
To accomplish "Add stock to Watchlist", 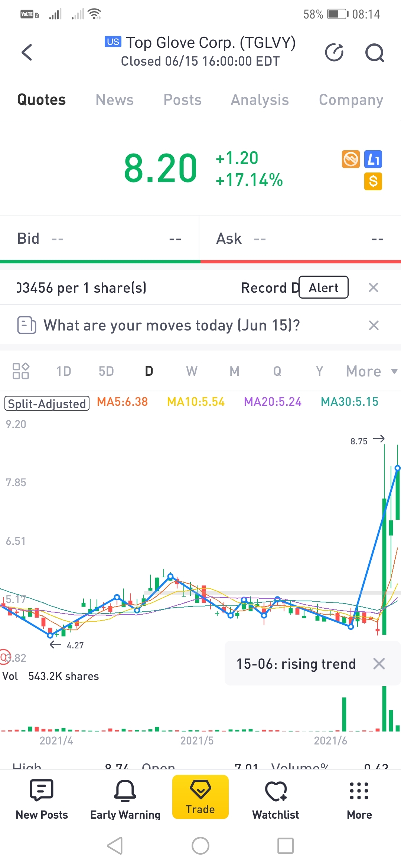I will [276, 799].
